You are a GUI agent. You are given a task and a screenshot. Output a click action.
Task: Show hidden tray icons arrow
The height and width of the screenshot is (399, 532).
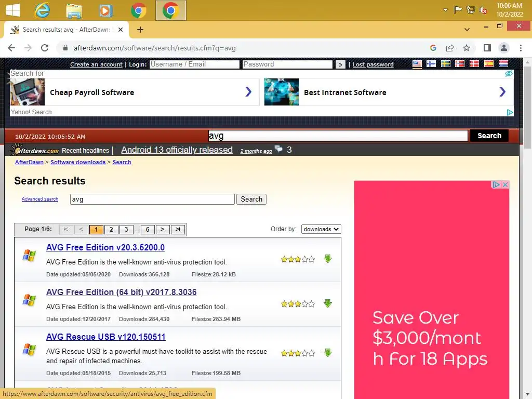pyautogui.click(x=445, y=10)
